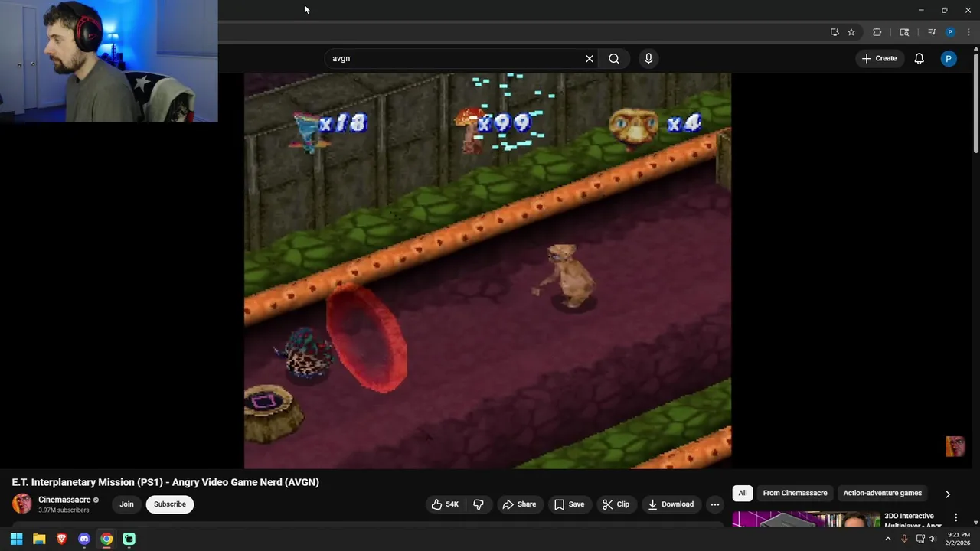Open the Chrome three-dot menu
Viewport: 980px width, 551px height.
(969, 32)
